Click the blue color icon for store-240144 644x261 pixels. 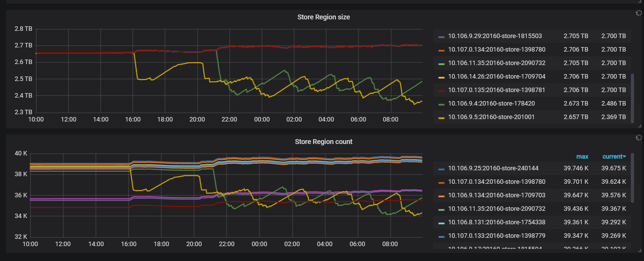441,169
